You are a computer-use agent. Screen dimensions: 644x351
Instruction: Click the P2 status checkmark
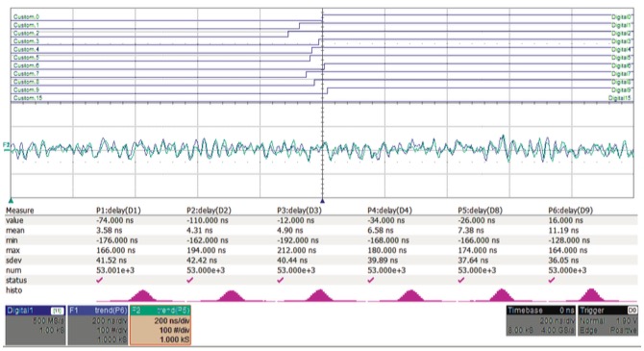coord(189,280)
